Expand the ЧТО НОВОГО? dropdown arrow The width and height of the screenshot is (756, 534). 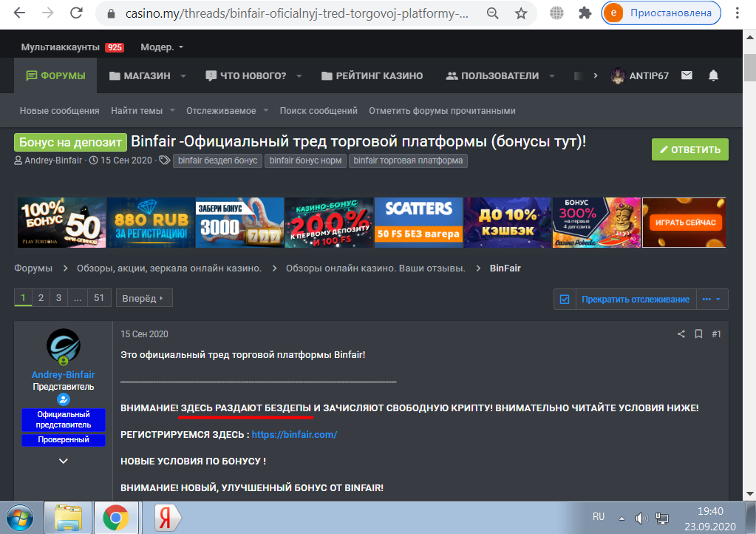[299, 75]
